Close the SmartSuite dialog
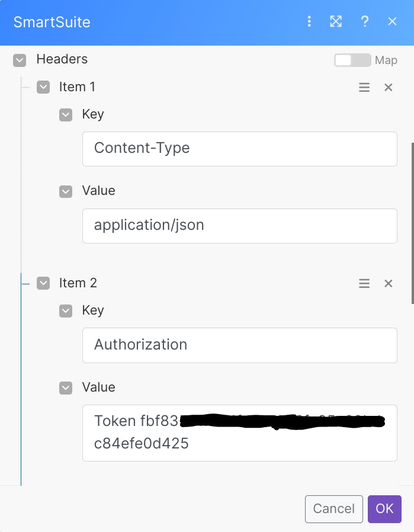This screenshot has width=414, height=532. tap(392, 21)
